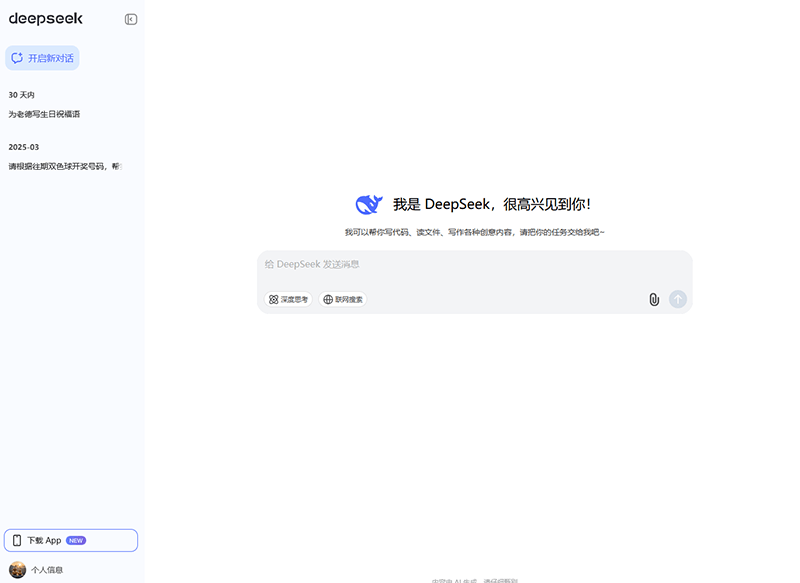Toggle 深度思考 deep thinking mode
Screen dimensions: 800x583
click(288, 299)
